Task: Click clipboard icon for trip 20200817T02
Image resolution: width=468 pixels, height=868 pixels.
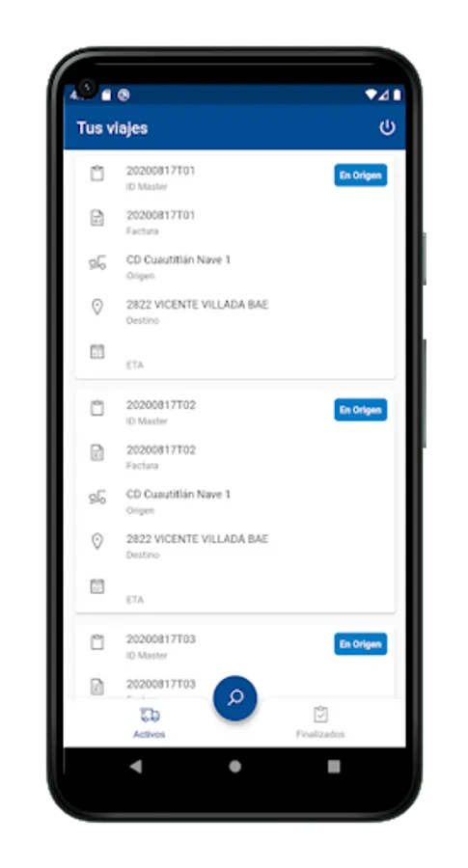Action: (x=96, y=409)
